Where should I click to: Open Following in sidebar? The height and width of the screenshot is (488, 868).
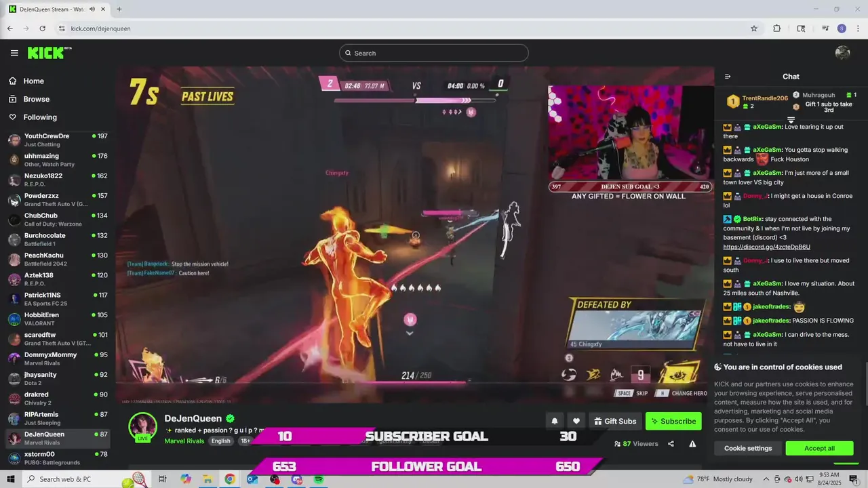[33, 117]
